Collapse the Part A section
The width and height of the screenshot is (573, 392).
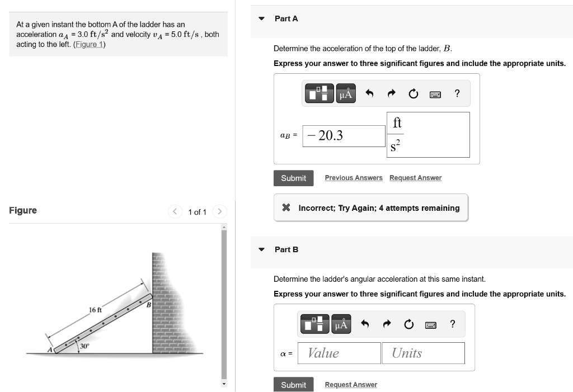point(261,18)
